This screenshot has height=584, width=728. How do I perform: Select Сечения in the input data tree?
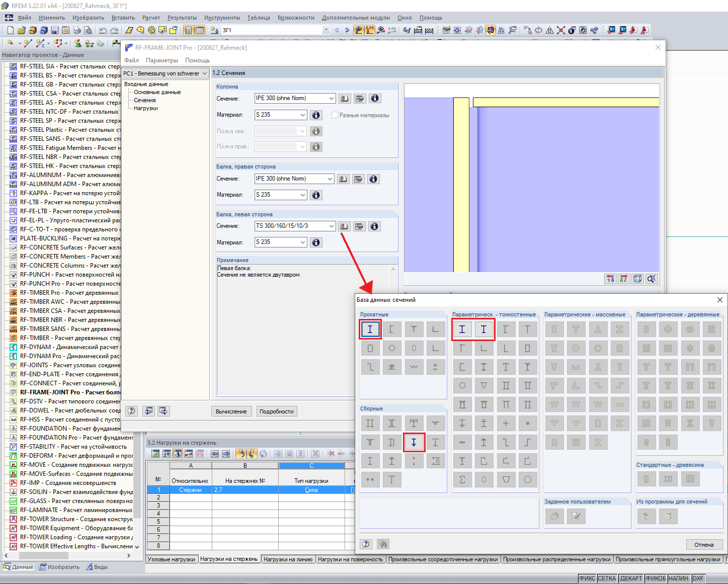click(145, 101)
